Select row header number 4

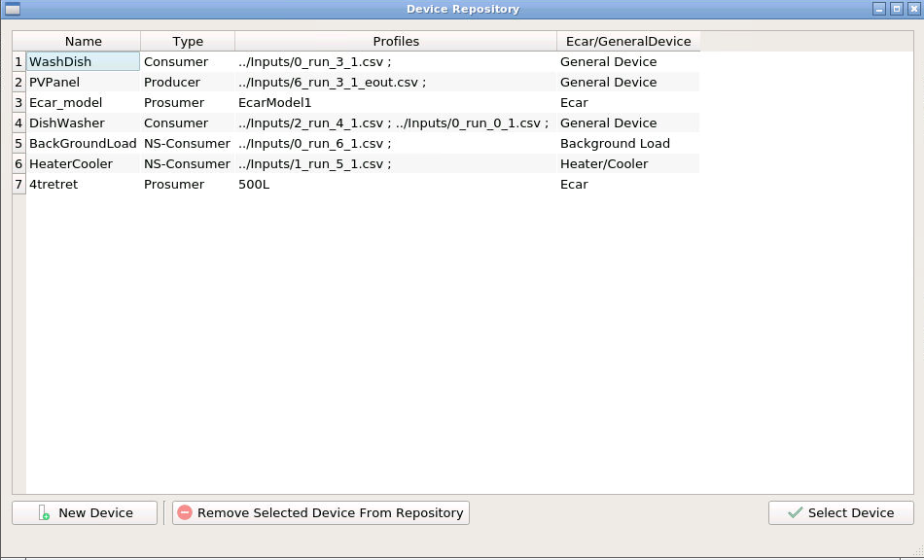pyautogui.click(x=18, y=122)
